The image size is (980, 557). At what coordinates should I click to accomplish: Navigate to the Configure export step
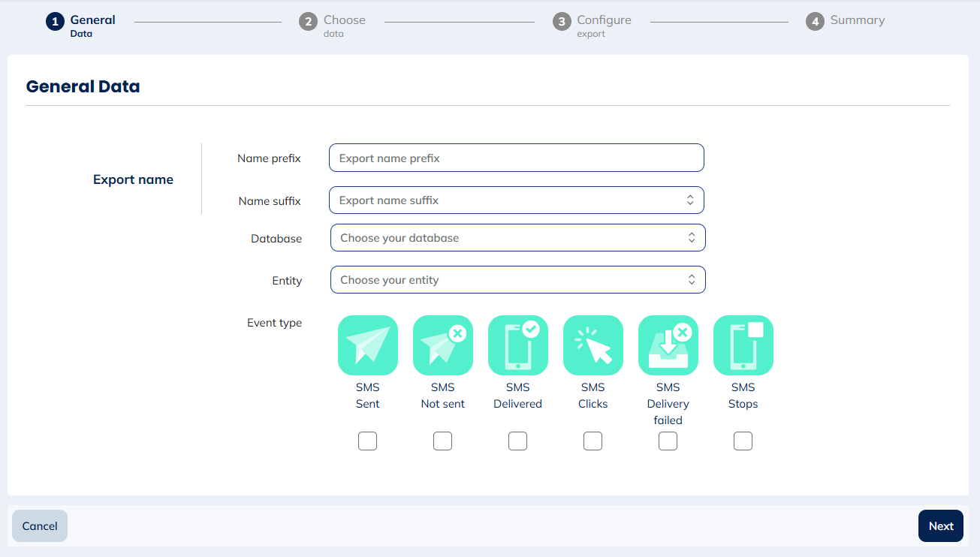pos(561,21)
